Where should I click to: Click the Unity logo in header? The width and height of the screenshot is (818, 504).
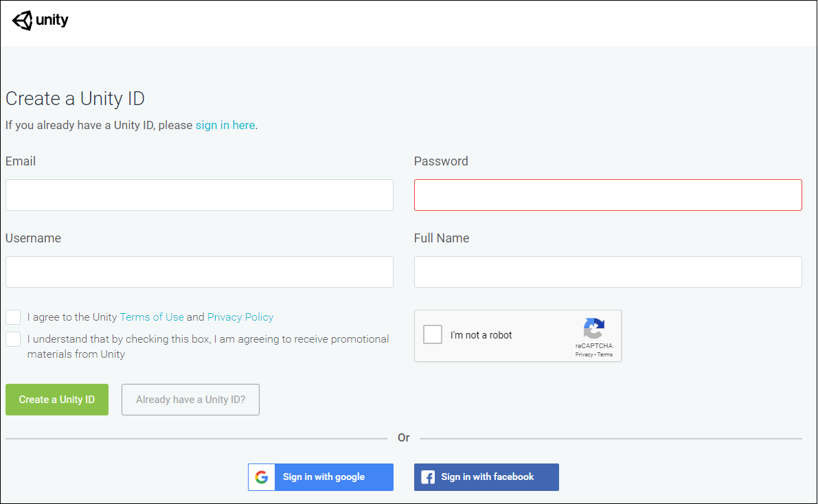click(x=41, y=21)
